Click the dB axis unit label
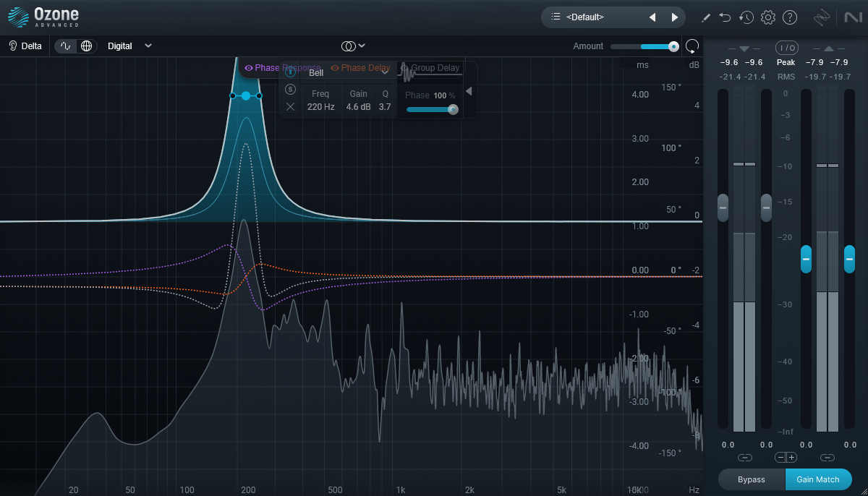This screenshot has width=868, height=496. (x=694, y=65)
